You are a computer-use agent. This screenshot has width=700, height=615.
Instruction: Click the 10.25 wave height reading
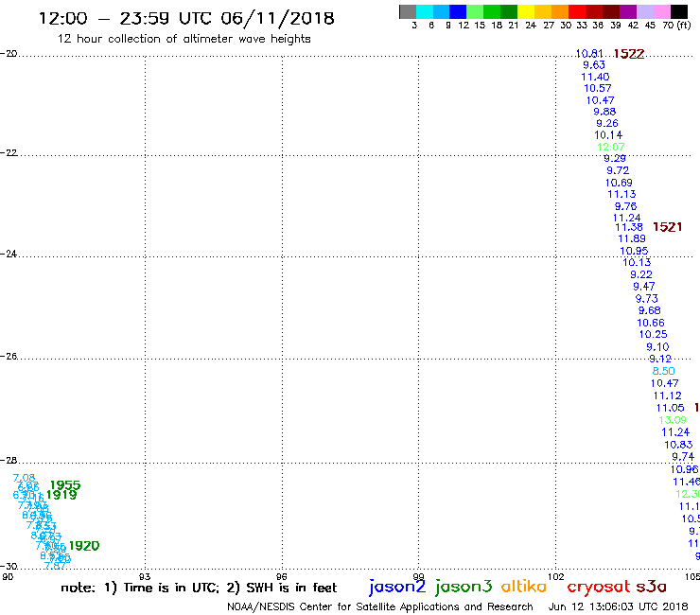(x=653, y=334)
